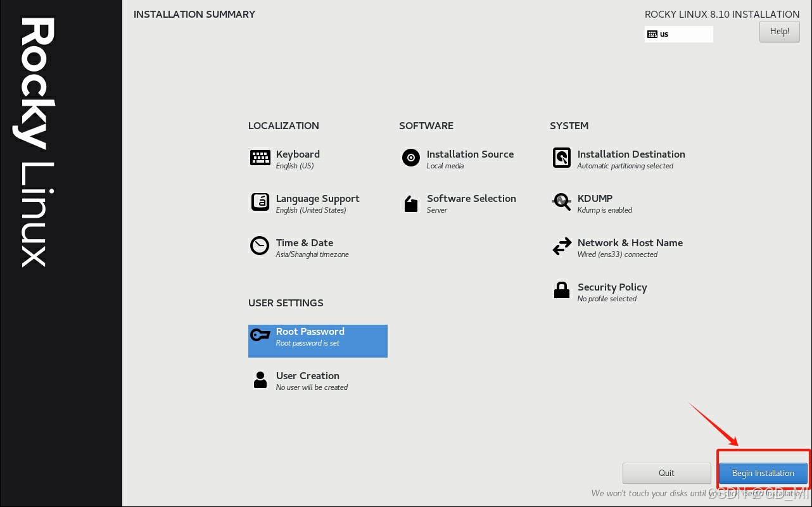Click the Keyboard layout icon
The width and height of the screenshot is (812, 507).
(x=260, y=158)
